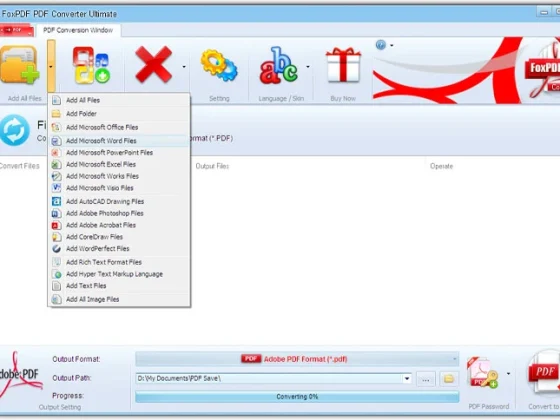Screen dimensions: 560x420
Task: Expand the Output Path dropdown arrow
Action: [407, 379]
